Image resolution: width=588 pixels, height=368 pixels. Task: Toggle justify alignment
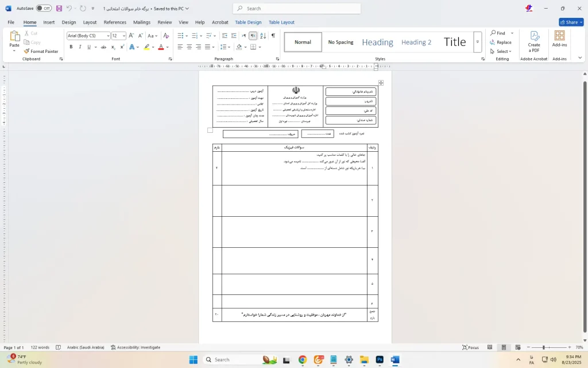(x=207, y=47)
